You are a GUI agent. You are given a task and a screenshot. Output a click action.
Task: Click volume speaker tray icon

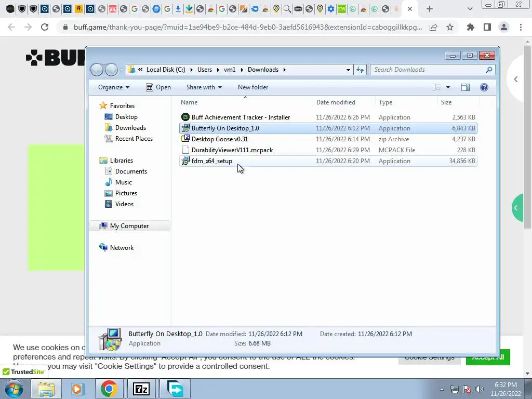pyautogui.click(x=480, y=389)
